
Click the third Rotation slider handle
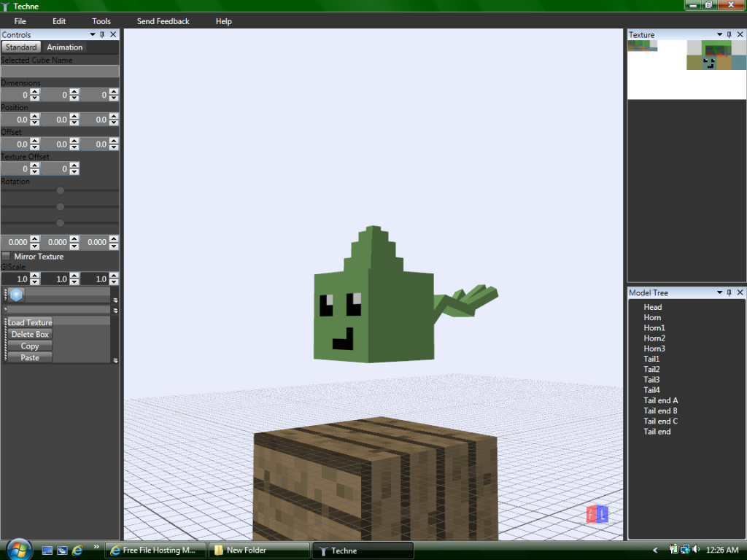(60, 223)
